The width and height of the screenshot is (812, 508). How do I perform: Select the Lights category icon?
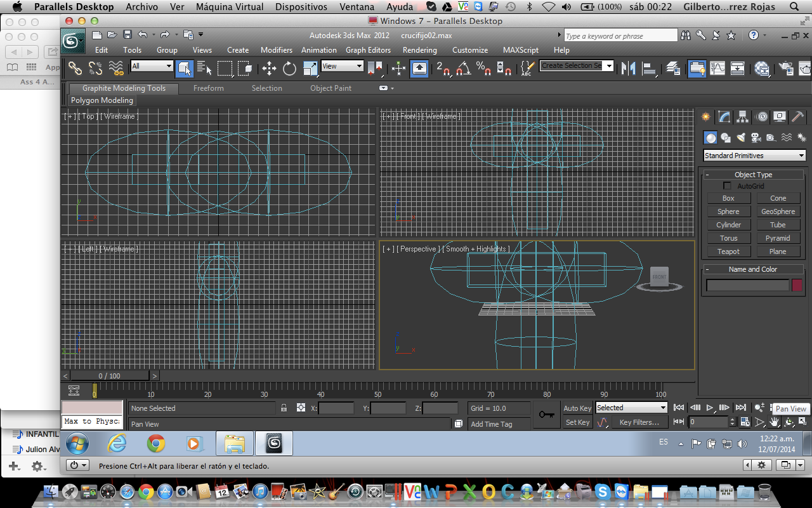[740, 137]
